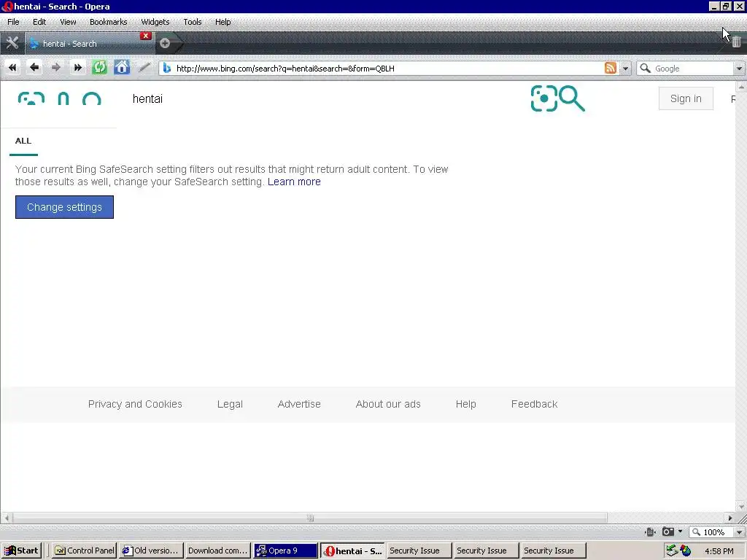The width and height of the screenshot is (747, 560).
Task: Click the horizontal scrollbar thumb
Action: (310, 518)
